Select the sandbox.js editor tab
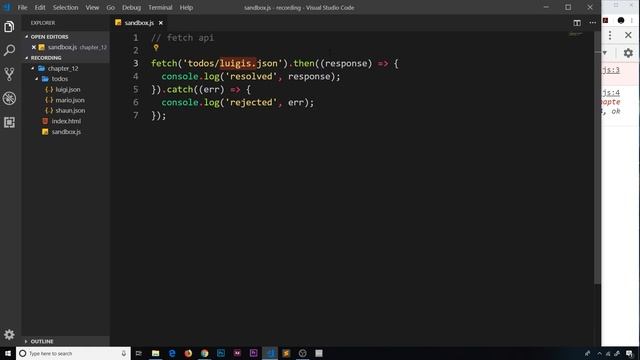The width and height of the screenshot is (640, 360). click(x=139, y=23)
